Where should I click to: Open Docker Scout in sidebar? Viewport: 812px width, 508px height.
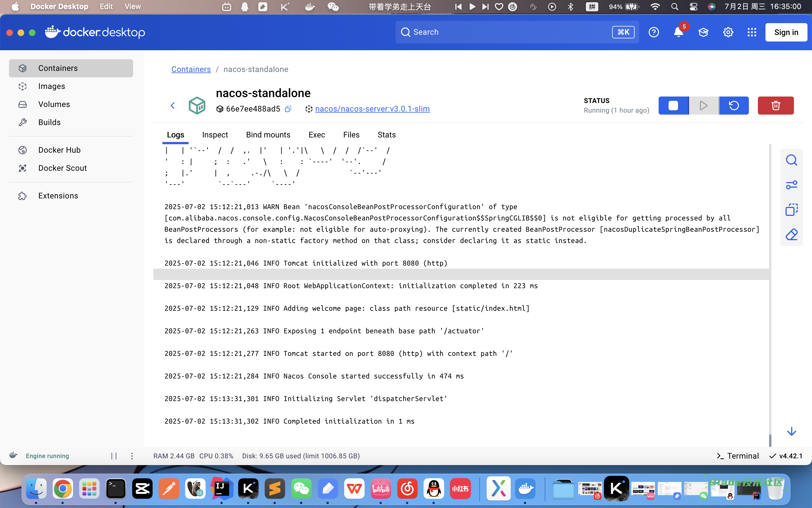pyautogui.click(x=71, y=168)
